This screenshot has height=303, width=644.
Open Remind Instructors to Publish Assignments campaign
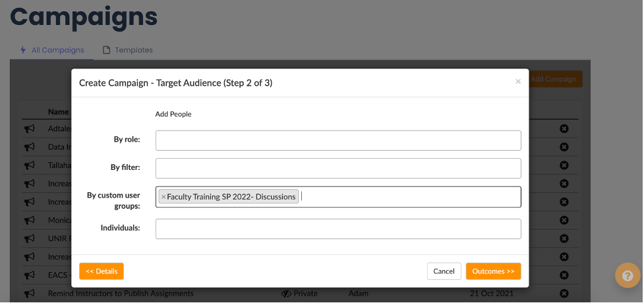coord(121,294)
